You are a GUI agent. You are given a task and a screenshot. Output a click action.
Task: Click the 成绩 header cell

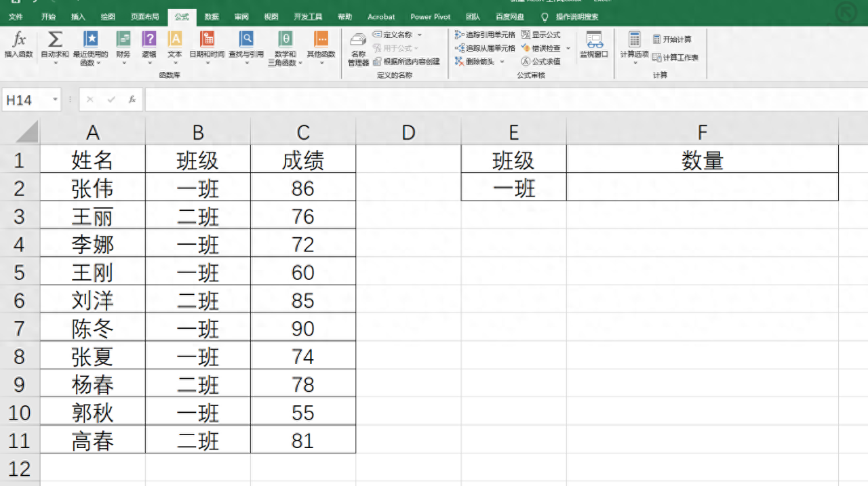point(303,159)
